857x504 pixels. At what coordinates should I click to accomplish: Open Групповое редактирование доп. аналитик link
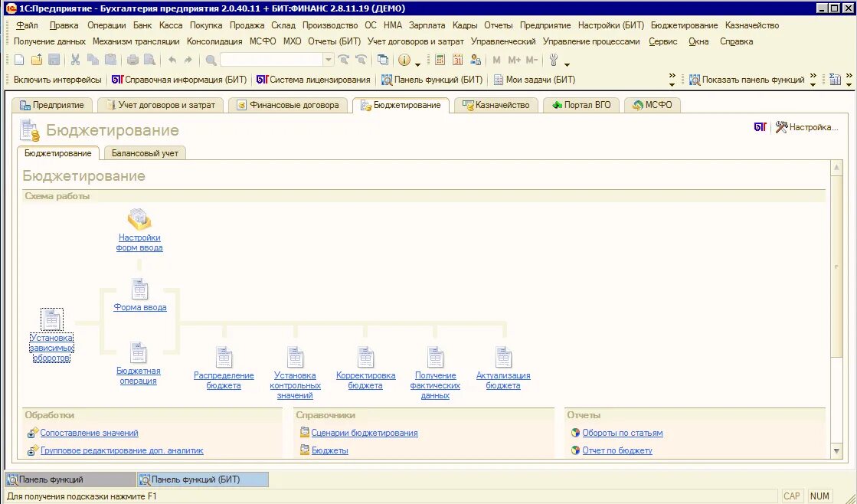(x=122, y=450)
